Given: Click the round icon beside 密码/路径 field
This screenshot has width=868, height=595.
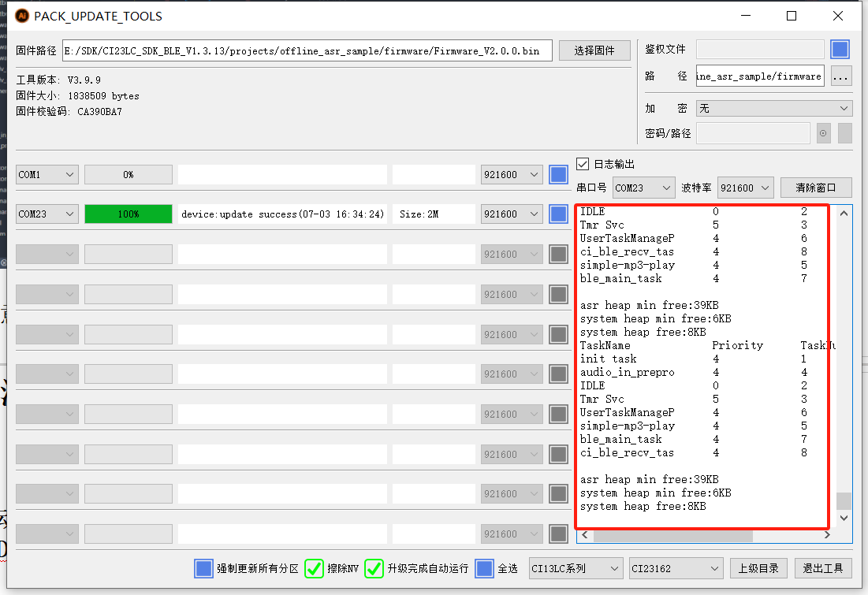Looking at the screenshot, I should point(824,133).
